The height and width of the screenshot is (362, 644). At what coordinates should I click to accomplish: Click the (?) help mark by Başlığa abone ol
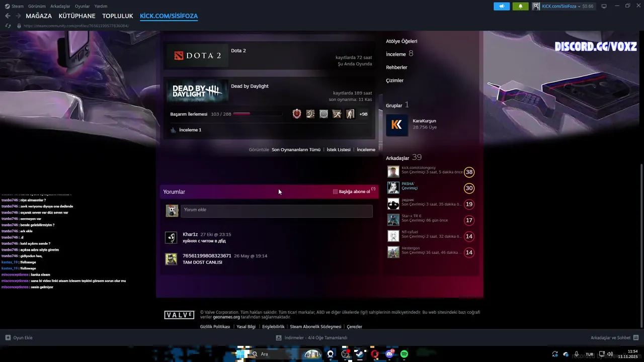click(373, 189)
